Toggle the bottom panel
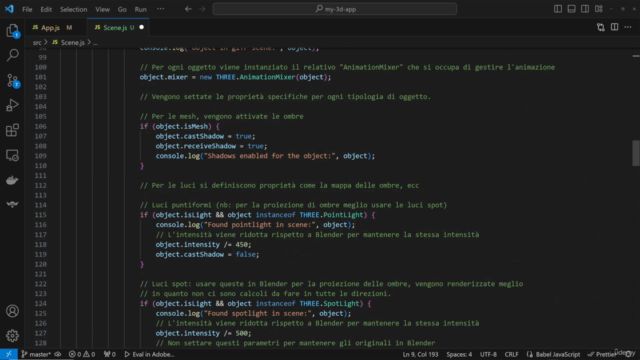This screenshot has height=360, width=640. [571, 9]
